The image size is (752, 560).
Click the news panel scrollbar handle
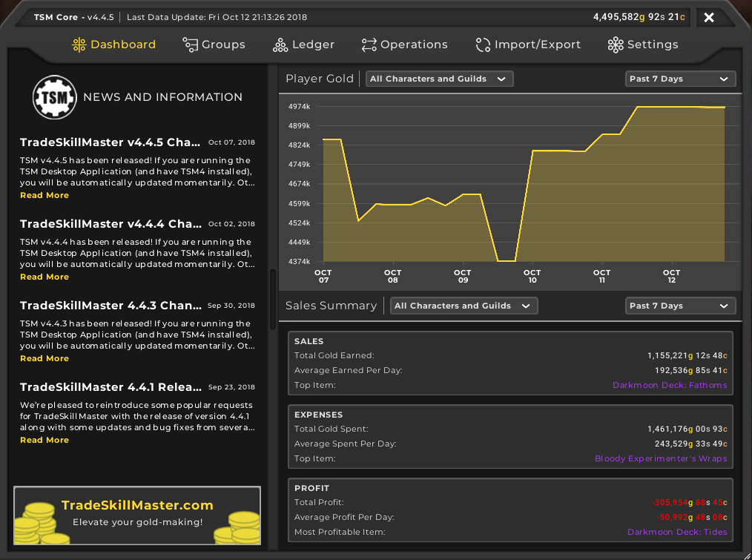click(273, 300)
